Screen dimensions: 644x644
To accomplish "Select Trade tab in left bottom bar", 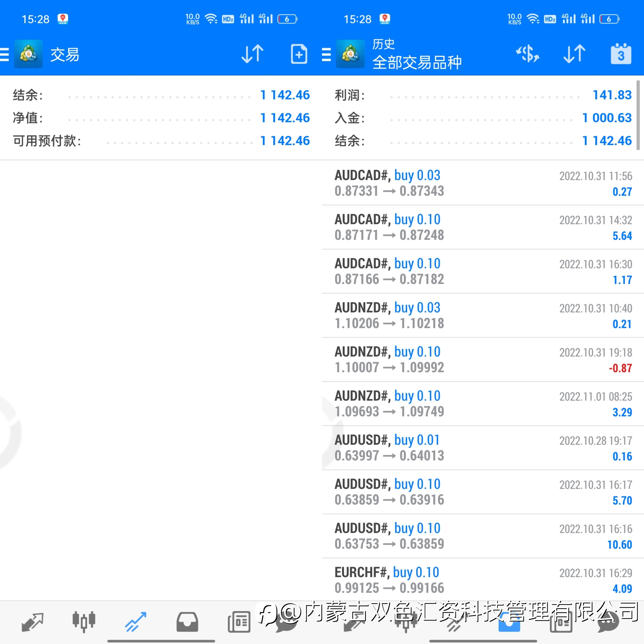I will point(136,622).
